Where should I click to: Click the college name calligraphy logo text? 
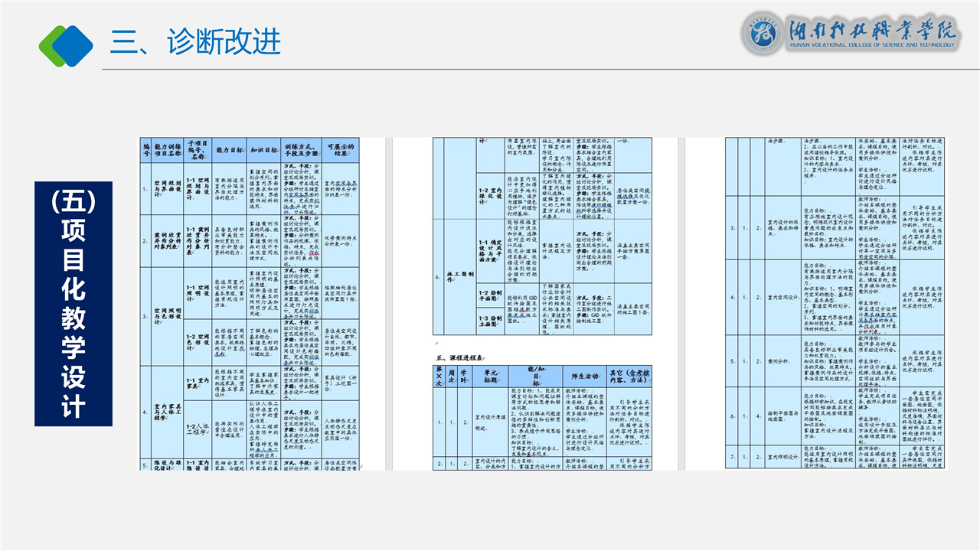pyautogui.click(x=872, y=32)
